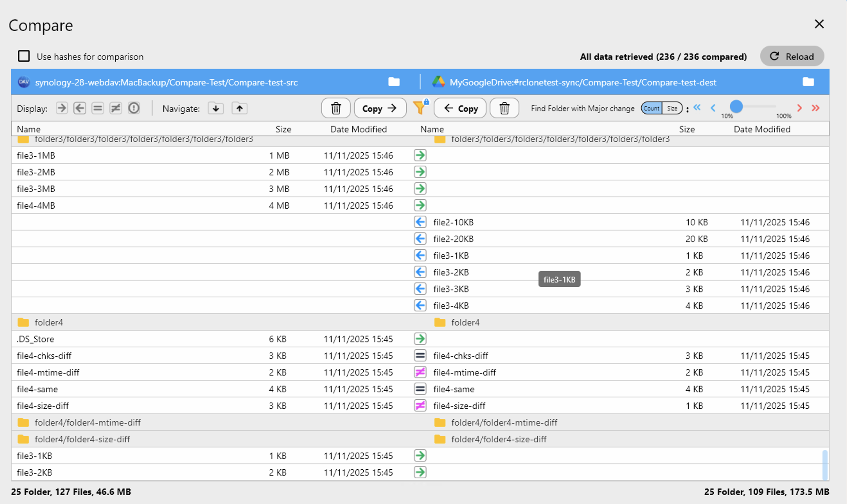The height and width of the screenshot is (504, 847).
Task: Navigate down into the selected folder
Action: [x=216, y=108]
